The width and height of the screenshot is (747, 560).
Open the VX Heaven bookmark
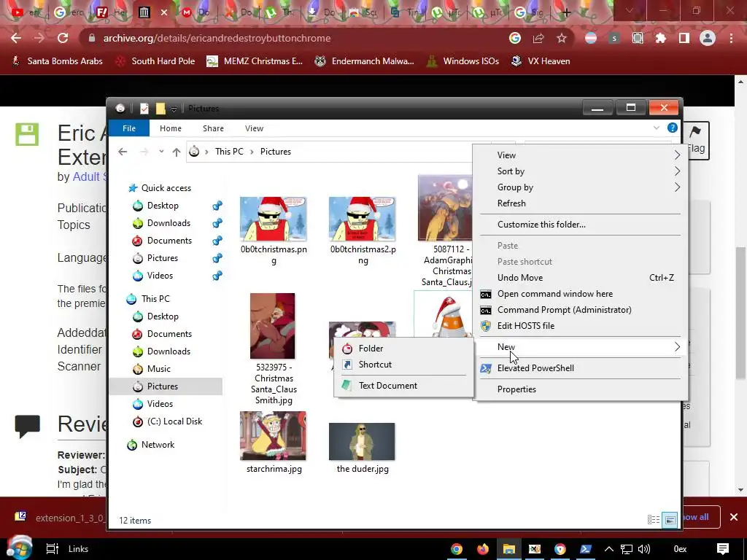point(541,61)
